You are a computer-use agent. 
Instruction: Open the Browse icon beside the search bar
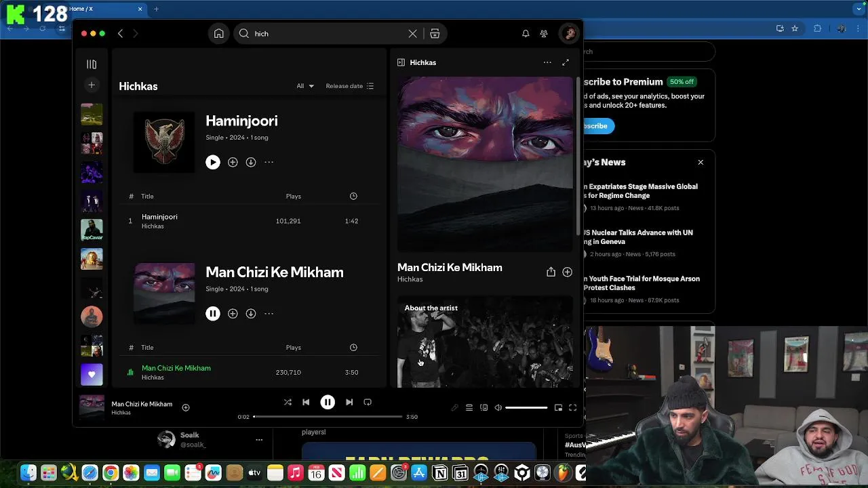tap(435, 33)
